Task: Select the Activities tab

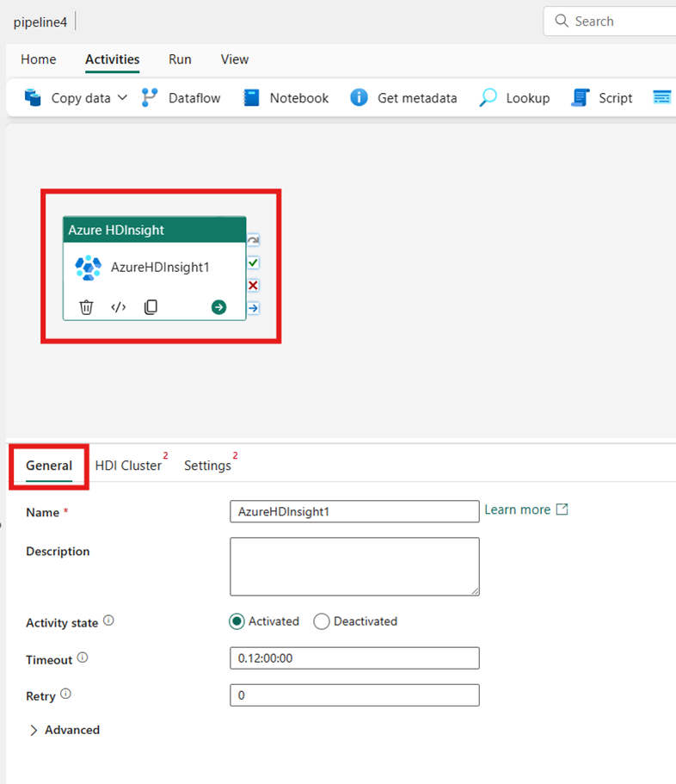Action: [113, 59]
